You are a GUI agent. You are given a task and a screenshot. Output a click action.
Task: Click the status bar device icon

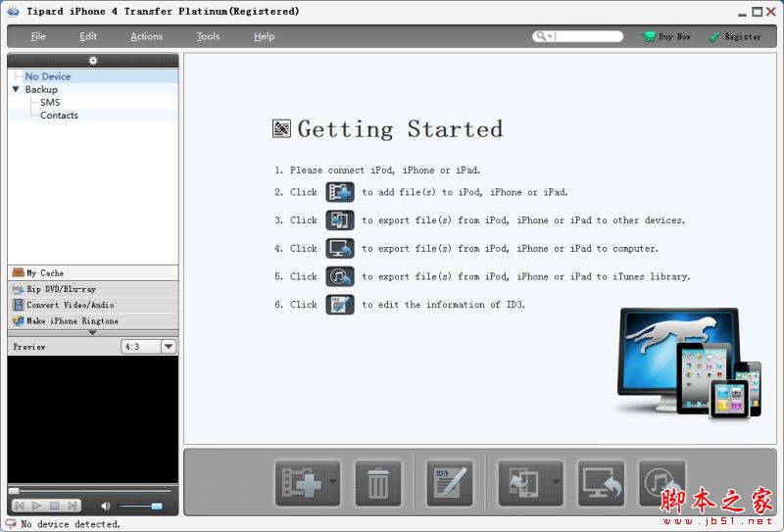coord(11,523)
